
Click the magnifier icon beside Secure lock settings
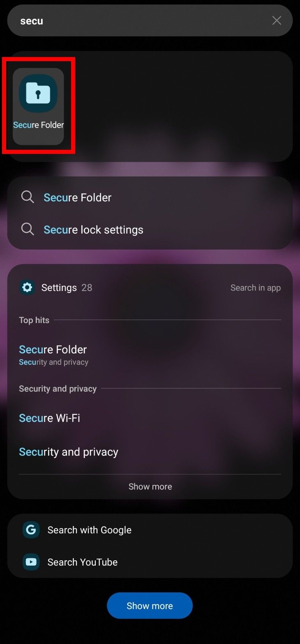(x=28, y=229)
